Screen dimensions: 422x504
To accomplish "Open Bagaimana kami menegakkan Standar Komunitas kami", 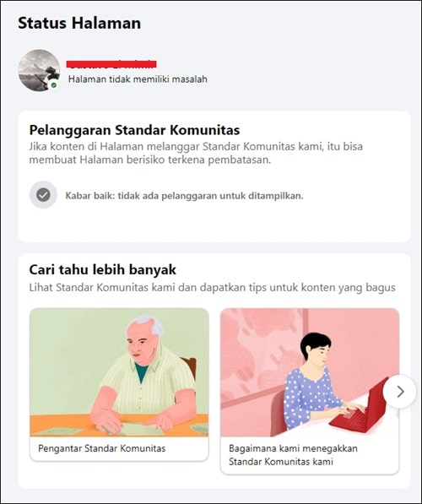I will coord(293,455).
